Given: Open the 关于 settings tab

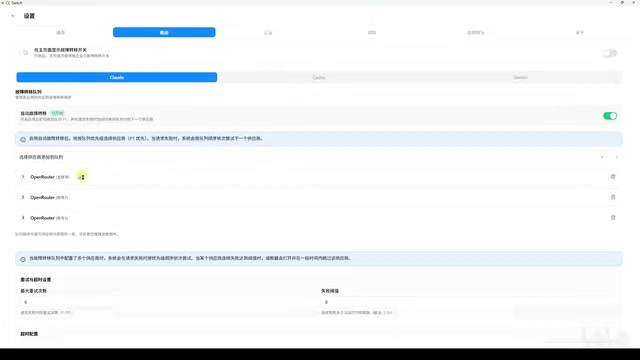Looking at the screenshot, I should click(580, 33).
